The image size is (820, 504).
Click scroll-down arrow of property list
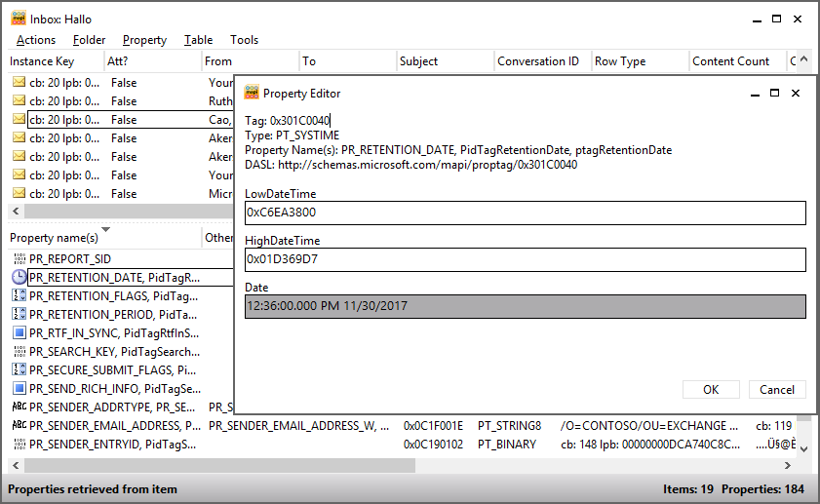803,448
